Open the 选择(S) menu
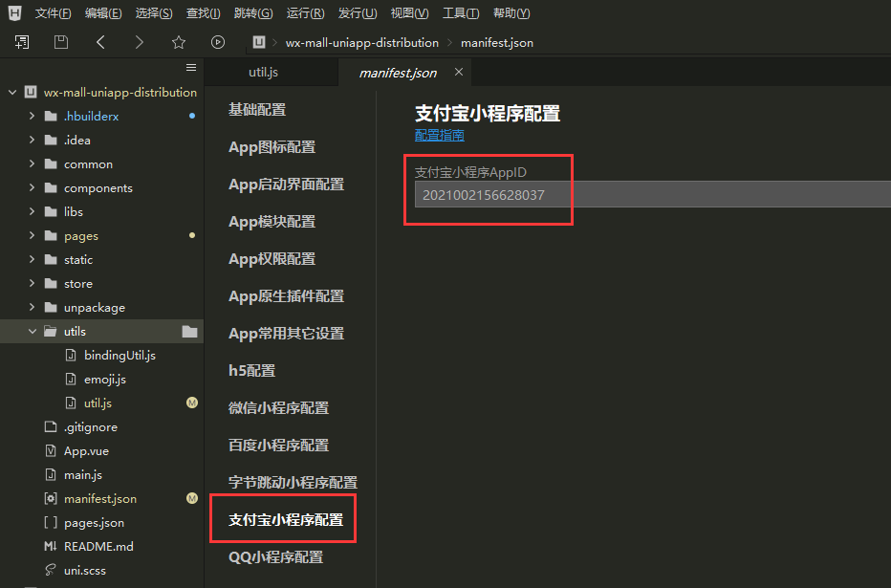The image size is (891, 588). tap(154, 12)
